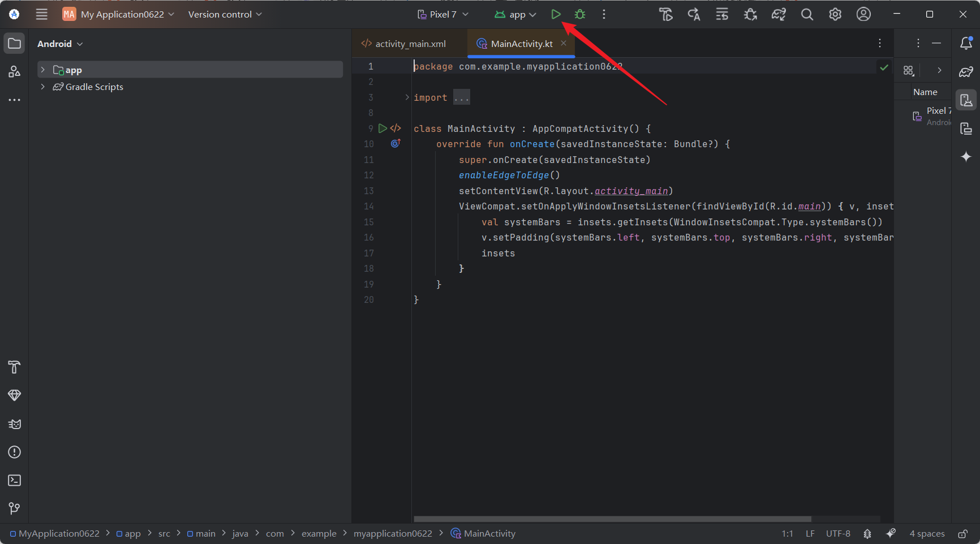980x544 pixels.
Task: Expand the Gradle Scripts node
Action: pos(43,87)
